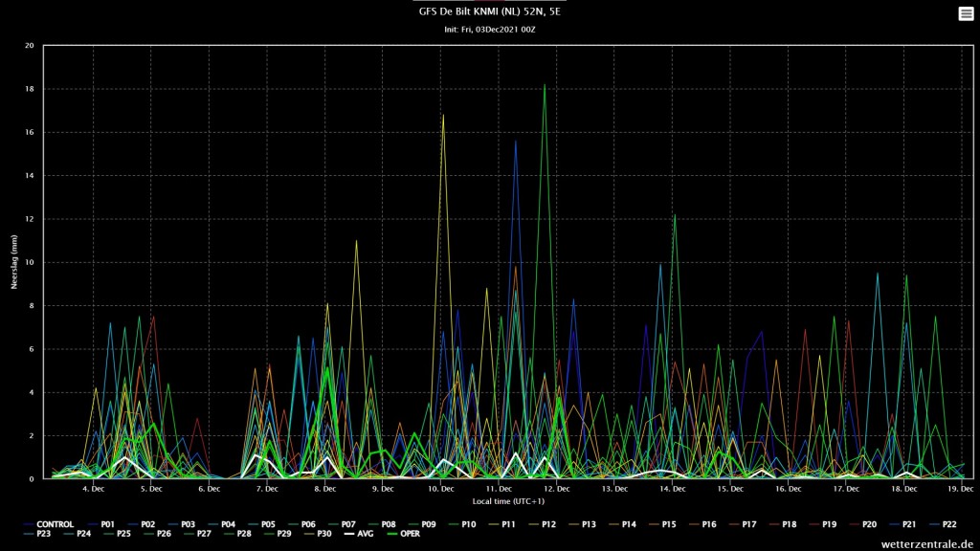
Task: Click the 12. Dec peak green line
Action: tap(545, 85)
